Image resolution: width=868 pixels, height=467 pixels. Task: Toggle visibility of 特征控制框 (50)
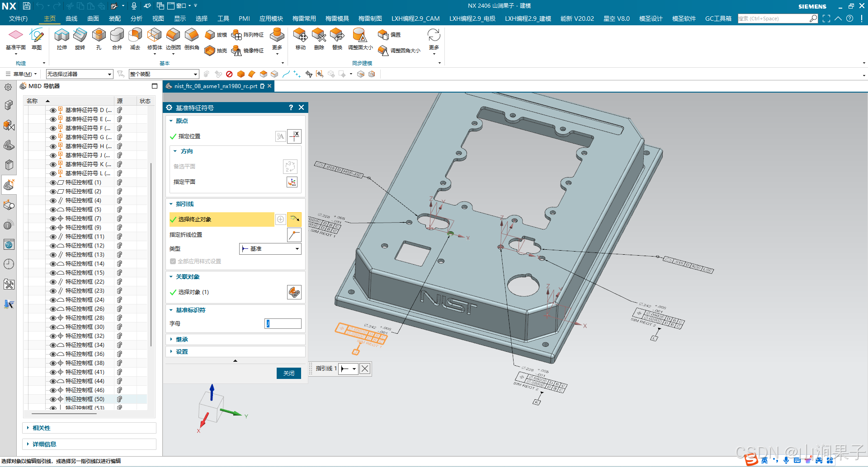coord(53,399)
